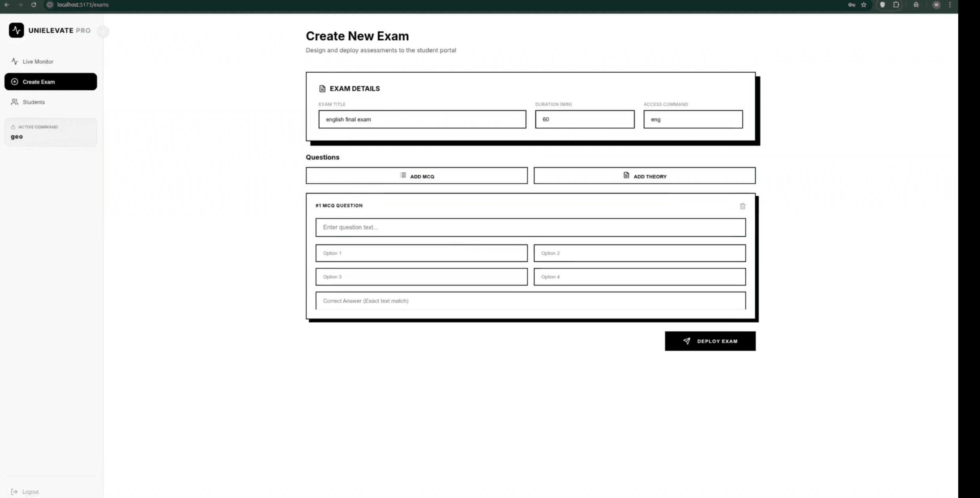
Task: Click the Duration (min) field
Action: point(584,119)
